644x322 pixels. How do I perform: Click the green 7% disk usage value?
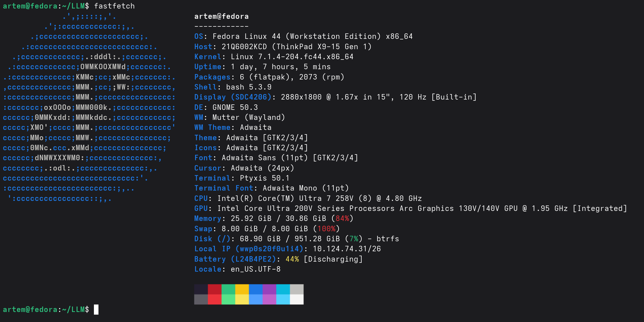354,239
